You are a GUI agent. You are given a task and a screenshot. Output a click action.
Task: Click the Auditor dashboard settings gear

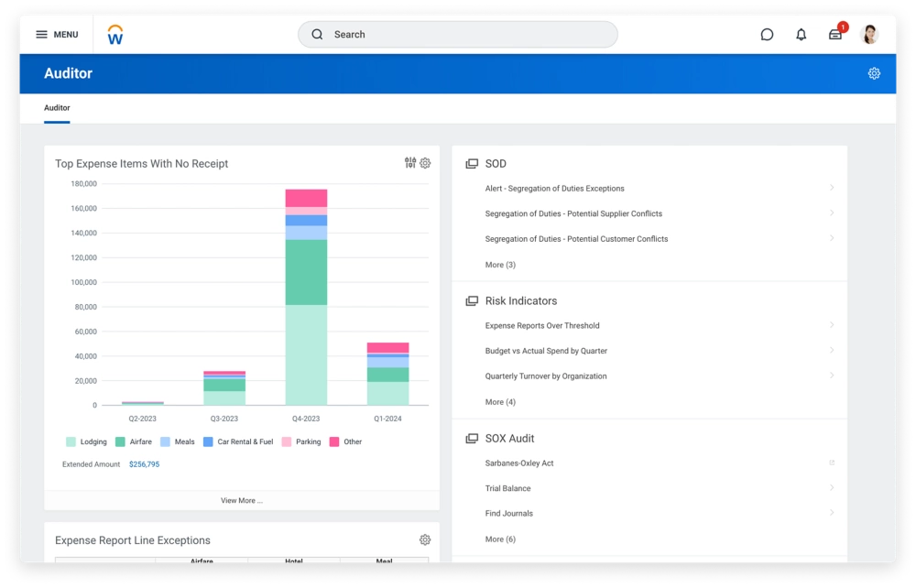(x=874, y=73)
